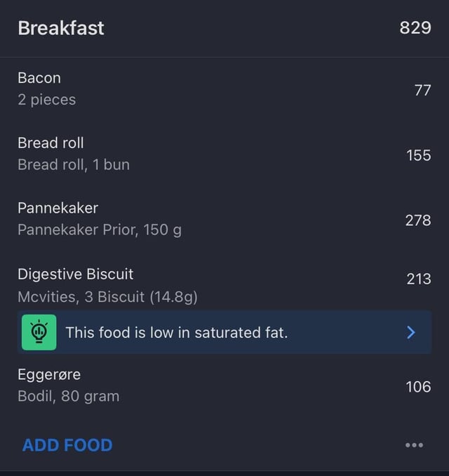This screenshot has height=476, width=449.
Task: Tap the 278 calorie value
Action: coord(418,220)
